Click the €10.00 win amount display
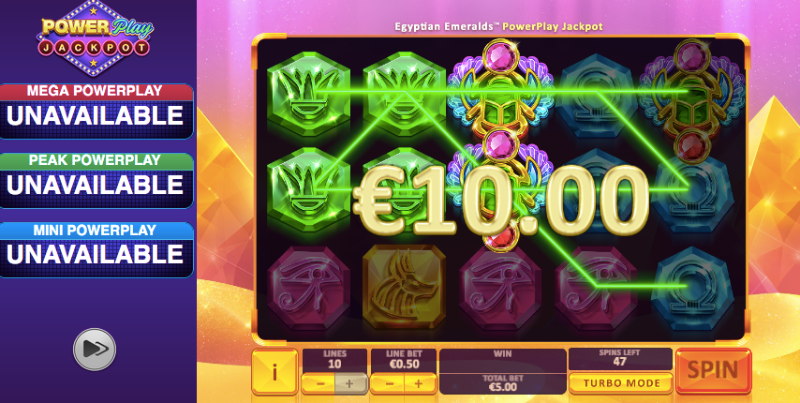The width and height of the screenshot is (800, 403). [501, 200]
